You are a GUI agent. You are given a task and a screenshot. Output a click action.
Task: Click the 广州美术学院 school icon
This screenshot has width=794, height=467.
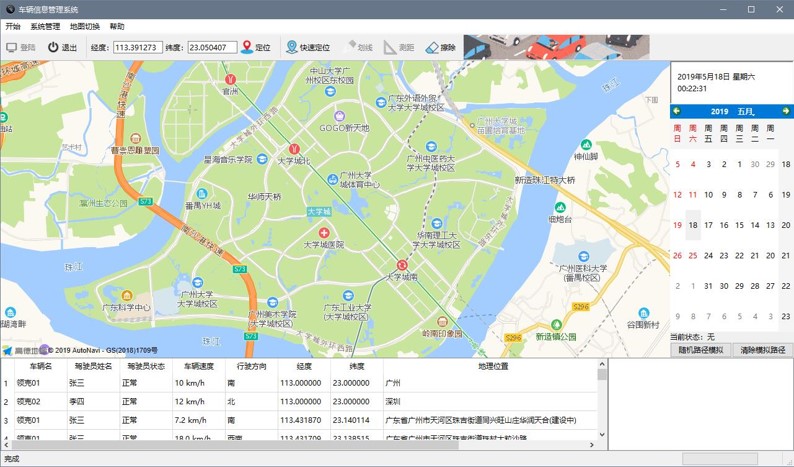pos(272,302)
